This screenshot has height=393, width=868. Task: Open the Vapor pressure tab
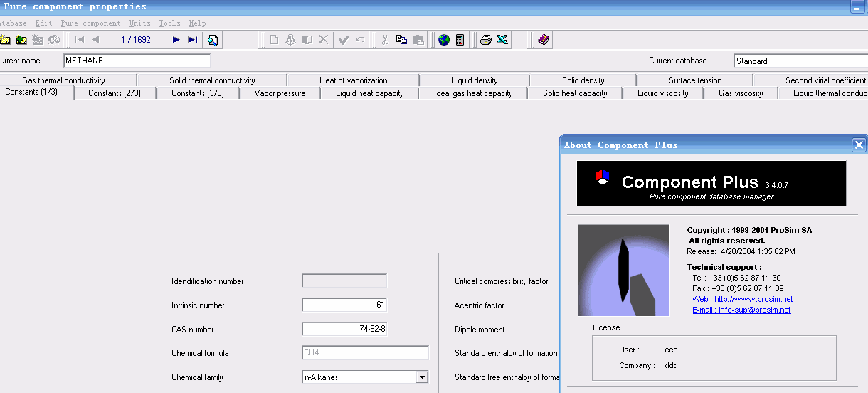(280, 93)
